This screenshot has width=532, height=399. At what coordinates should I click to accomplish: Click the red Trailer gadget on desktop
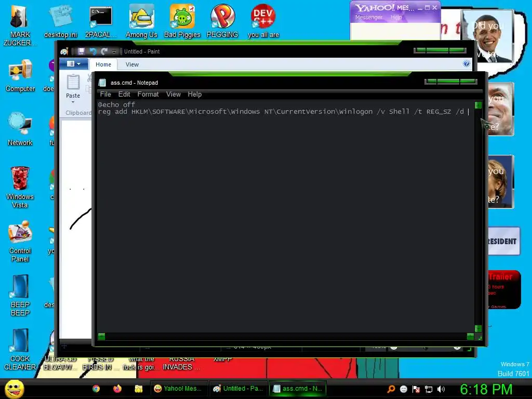[x=504, y=289]
